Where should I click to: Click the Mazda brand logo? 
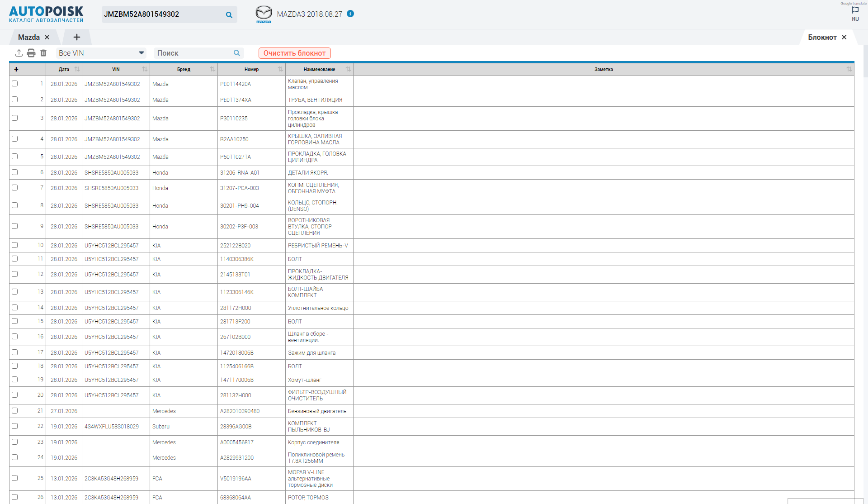pos(264,14)
